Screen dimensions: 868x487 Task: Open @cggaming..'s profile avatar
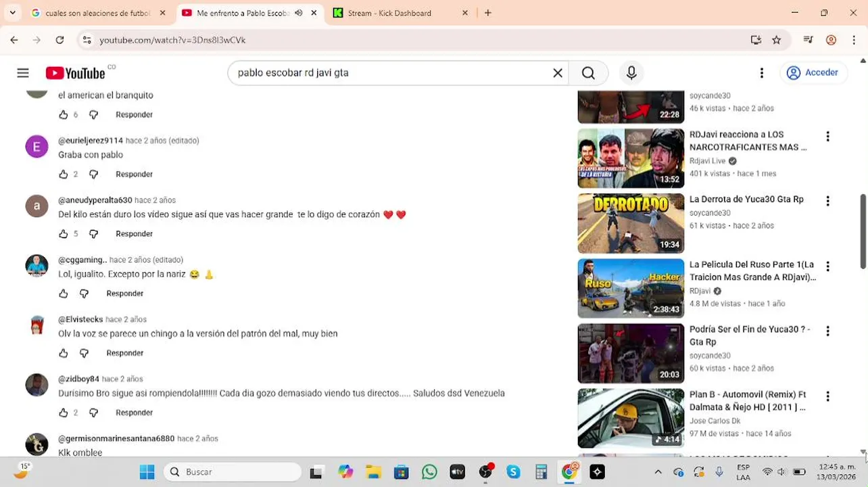coord(37,266)
